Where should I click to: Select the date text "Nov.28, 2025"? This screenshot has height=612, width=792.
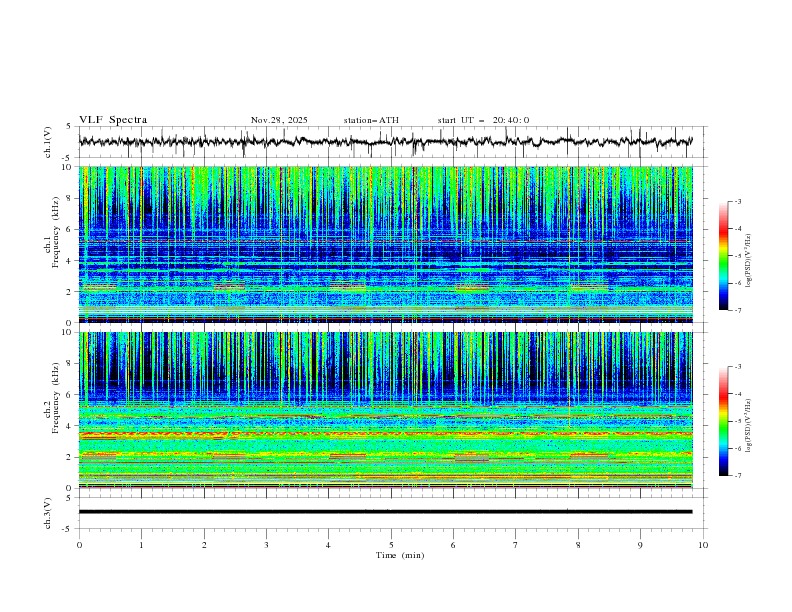coord(279,120)
